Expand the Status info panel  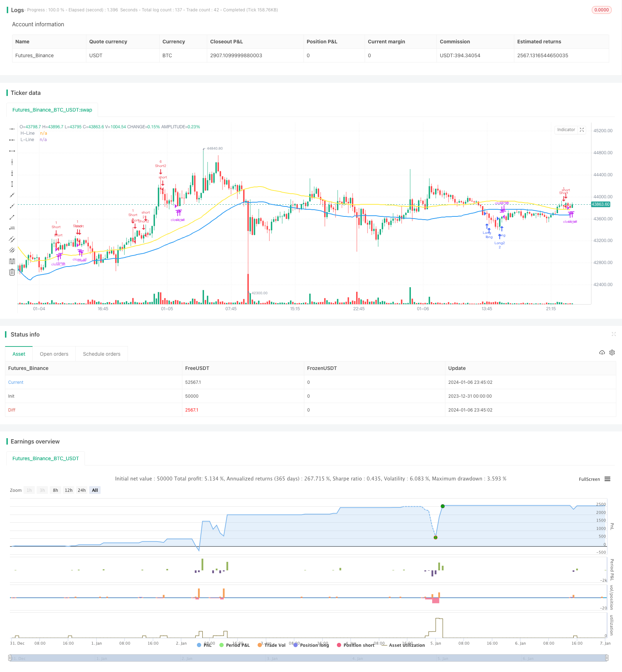[x=613, y=334]
